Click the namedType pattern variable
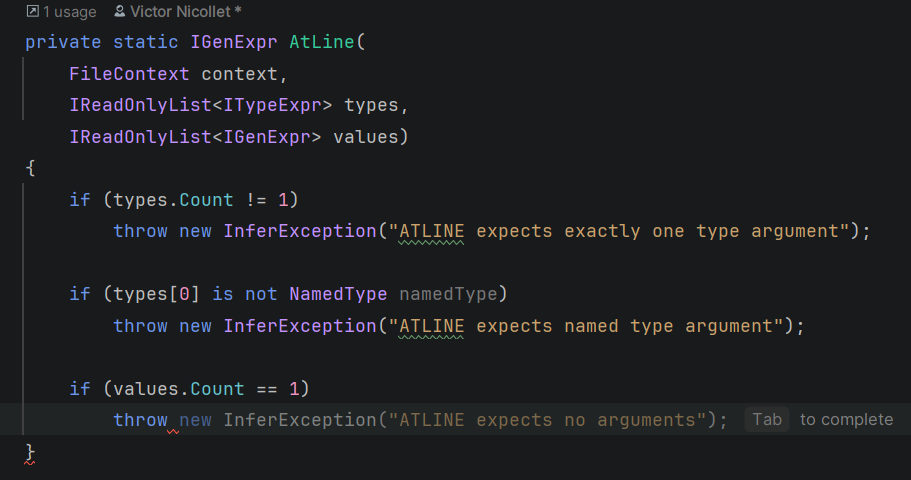This screenshot has width=911, height=480. tap(448, 294)
